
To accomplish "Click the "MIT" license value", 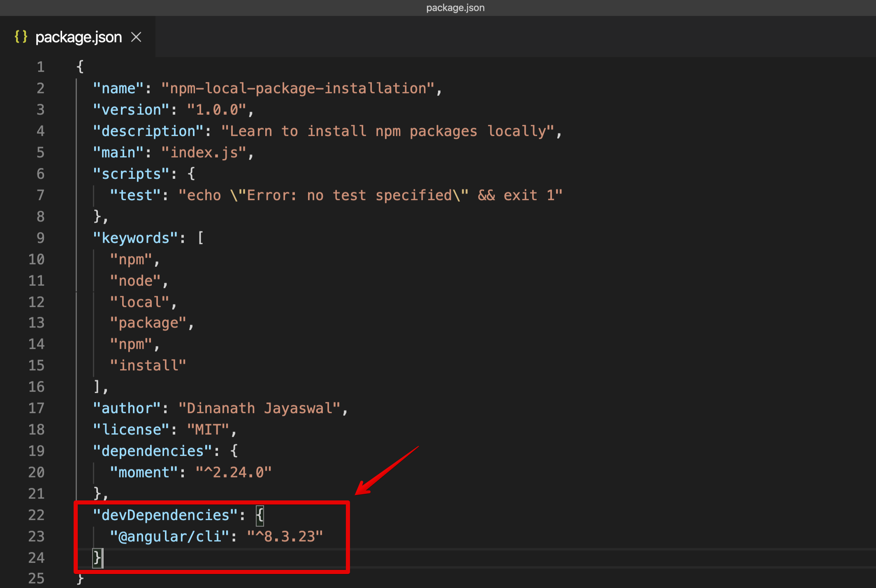I will (x=208, y=430).
